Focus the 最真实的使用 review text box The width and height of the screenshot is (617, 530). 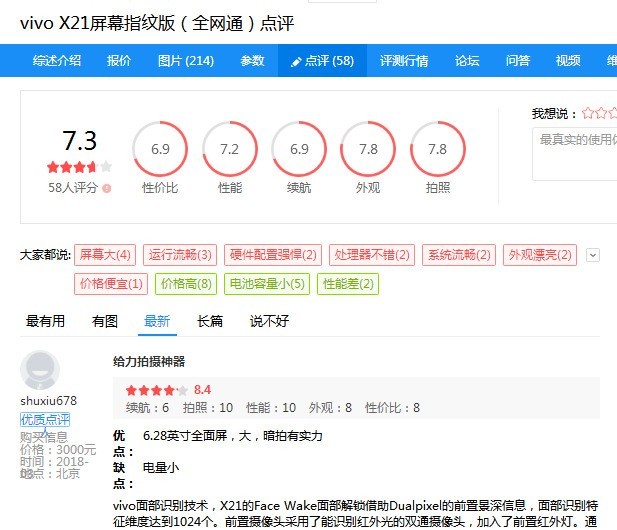pyautogui.click(x=575, y=154)
